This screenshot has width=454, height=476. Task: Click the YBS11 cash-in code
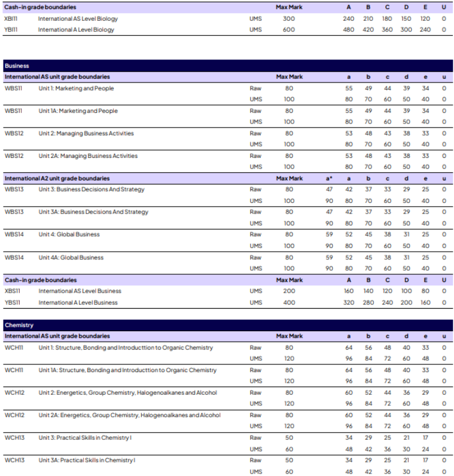click(x=13, y=303)
